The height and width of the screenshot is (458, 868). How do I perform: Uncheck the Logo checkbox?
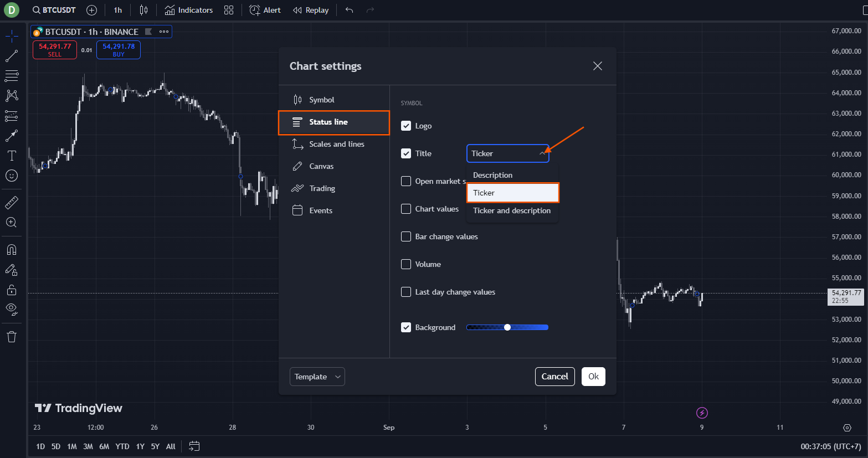(x=406, y=126)
